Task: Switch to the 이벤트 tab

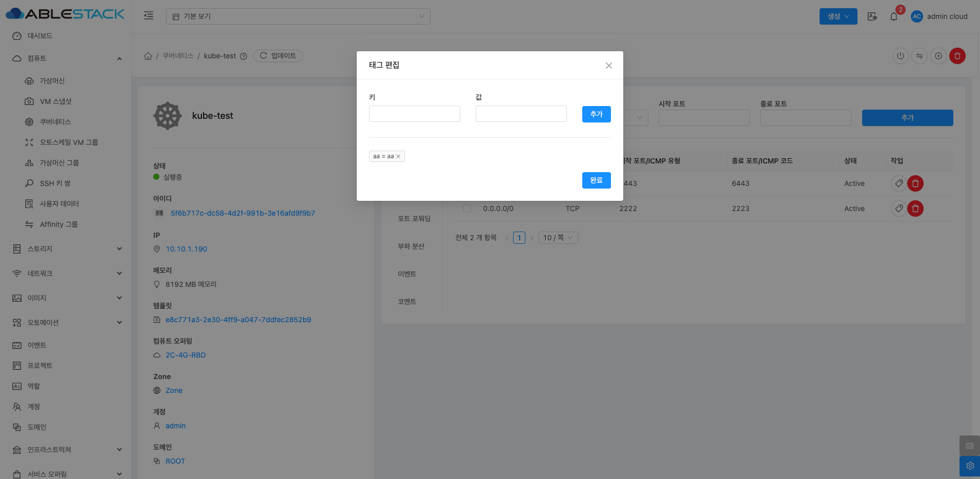Action: (x=407, y=274)
